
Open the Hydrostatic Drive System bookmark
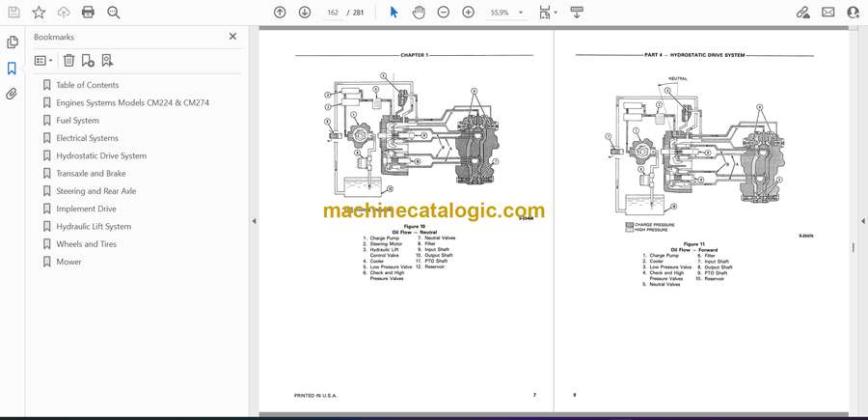click(x=101, y=155)
